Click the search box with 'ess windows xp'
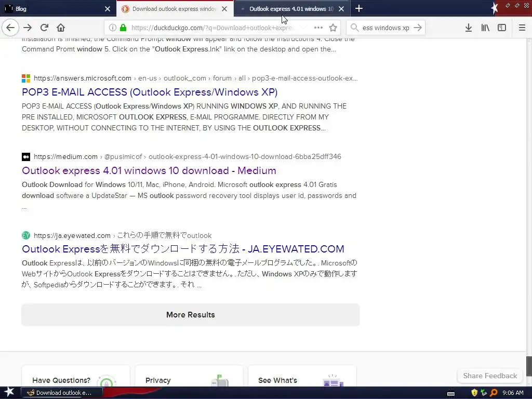 tap(386, 28)
